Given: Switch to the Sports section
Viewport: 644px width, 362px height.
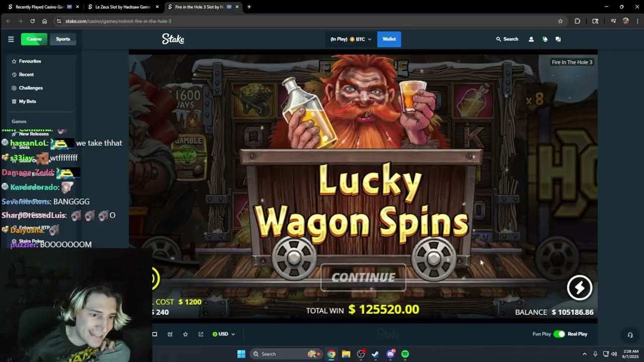Looking at the screenshot, I should coord(63,39).
